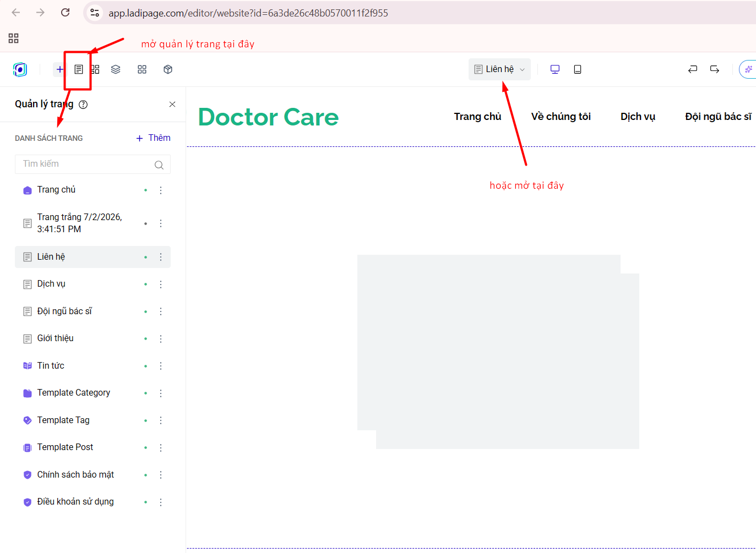This screenshot has width=756, height=553.
Task: Select Đội ngũ bác sĩ page in list
Action: 93,311
